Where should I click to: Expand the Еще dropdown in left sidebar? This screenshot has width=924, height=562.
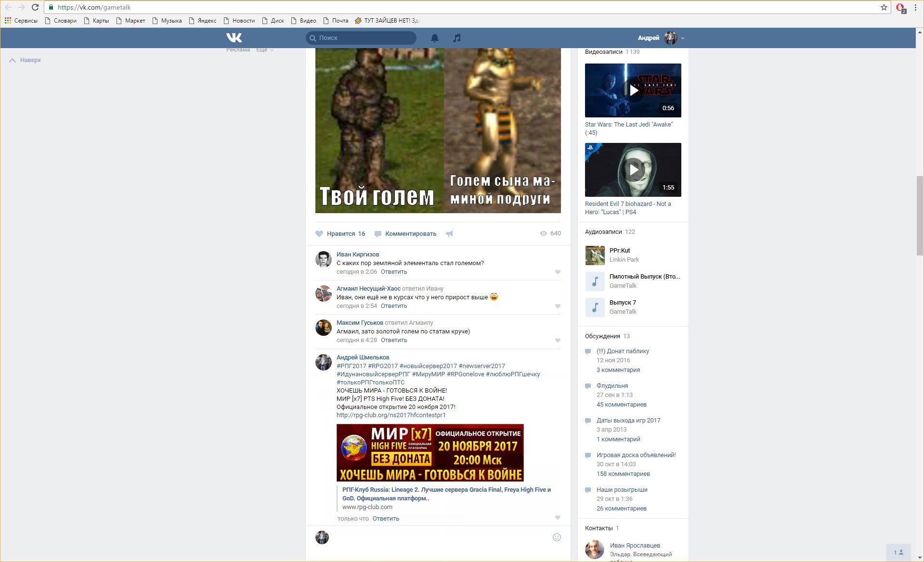(x=264, y=50)
